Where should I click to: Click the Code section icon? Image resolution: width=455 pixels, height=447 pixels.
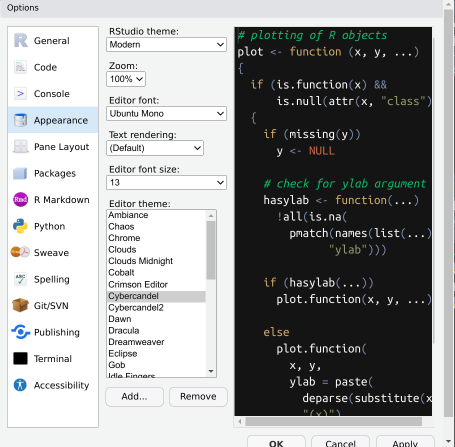pyautogui.click(x=20, y=67)
